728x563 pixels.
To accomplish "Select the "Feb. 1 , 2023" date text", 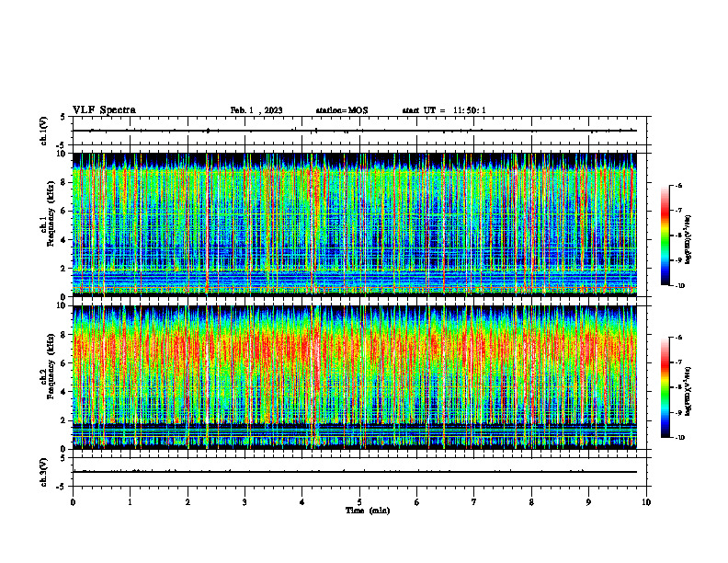I will (x=256, y=110).
